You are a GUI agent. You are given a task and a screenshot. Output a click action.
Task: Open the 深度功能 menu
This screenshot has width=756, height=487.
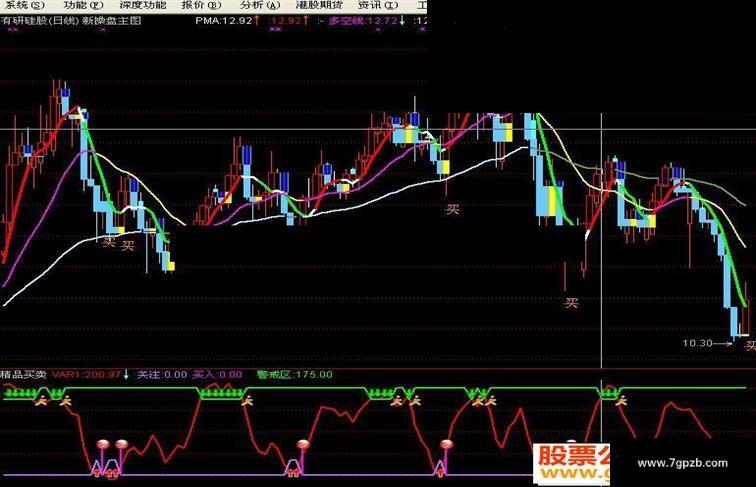(x=143, y=5)
